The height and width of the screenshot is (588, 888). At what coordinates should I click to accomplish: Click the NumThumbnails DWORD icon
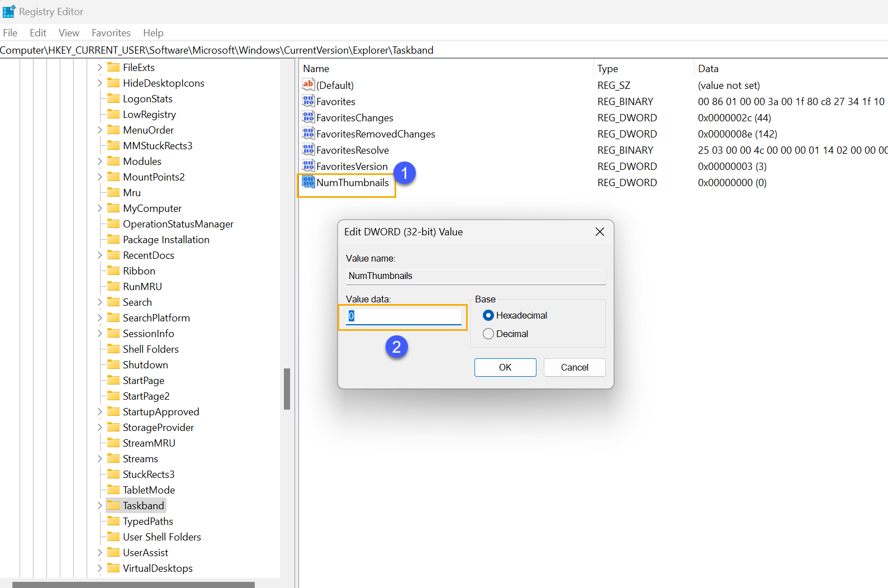click(308, 182)
